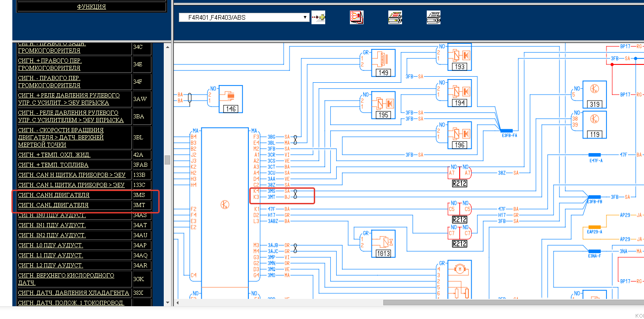Open СИГН. + ТЕМП. ОХЛ. ЖИД. link
The width and height of the screenshot is (644, 319).
[54, 155]
